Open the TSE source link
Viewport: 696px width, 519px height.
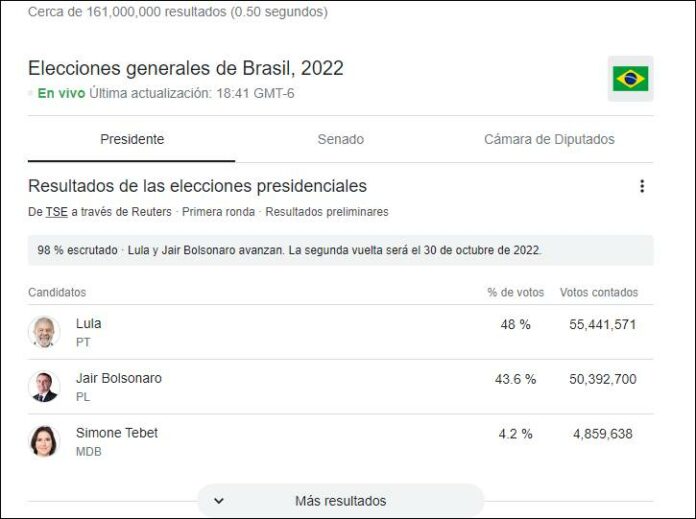tap(56, 212)
